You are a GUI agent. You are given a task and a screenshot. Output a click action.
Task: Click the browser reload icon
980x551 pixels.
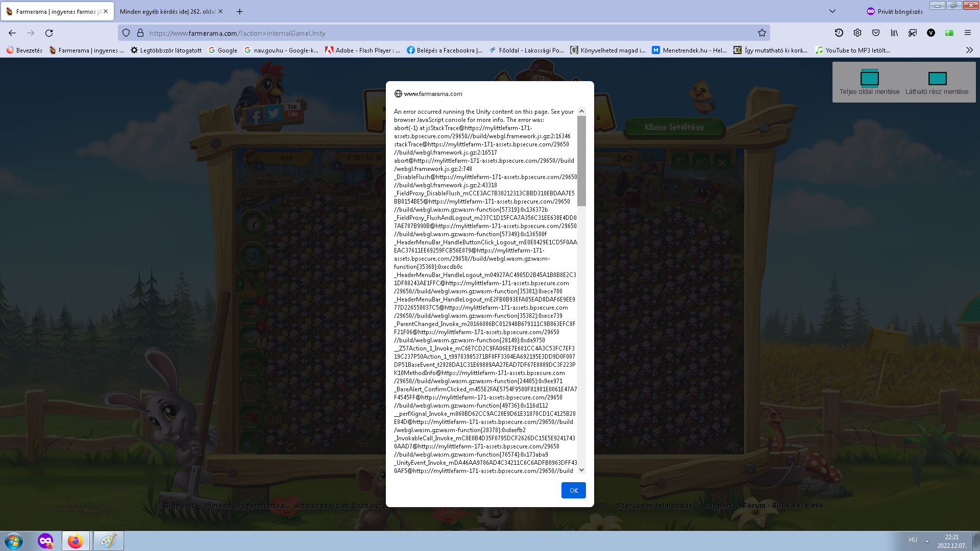[x=49, y=33]
